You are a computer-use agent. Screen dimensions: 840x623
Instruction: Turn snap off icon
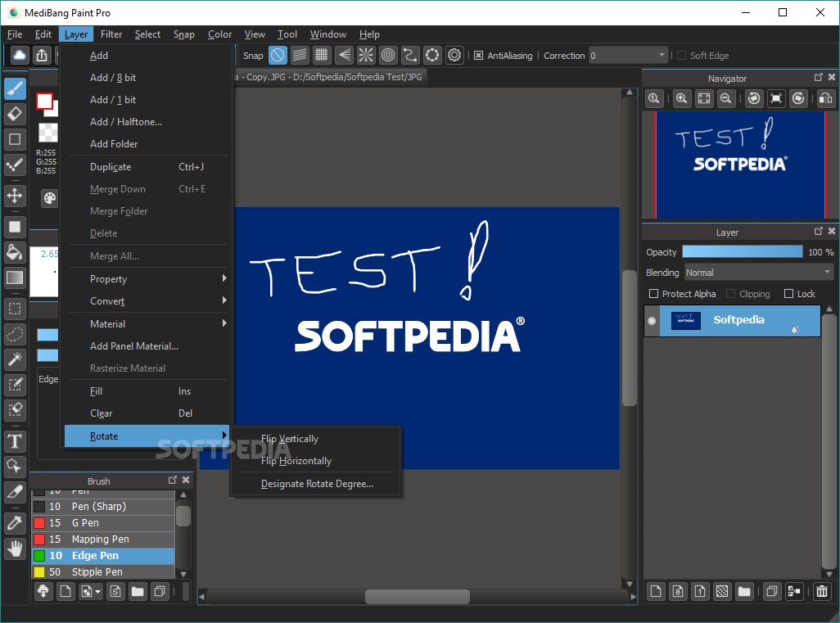[278, 55]
